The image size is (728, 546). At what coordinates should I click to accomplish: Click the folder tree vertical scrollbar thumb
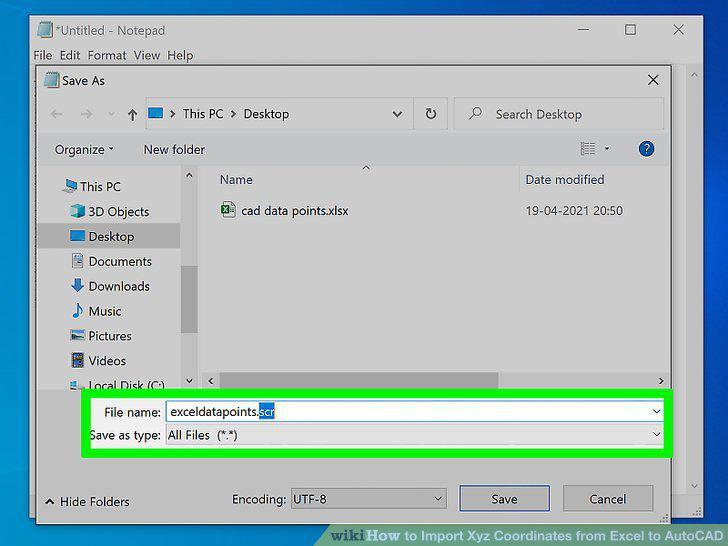[189, 299]
